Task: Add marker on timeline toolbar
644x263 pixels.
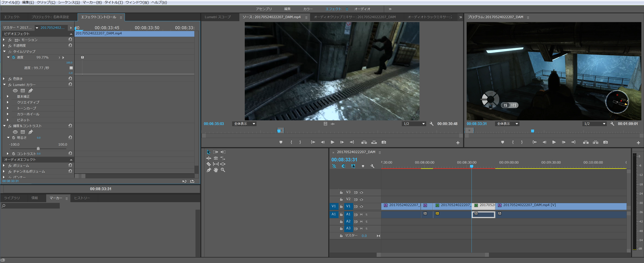Action: click(x=363, y=166)
